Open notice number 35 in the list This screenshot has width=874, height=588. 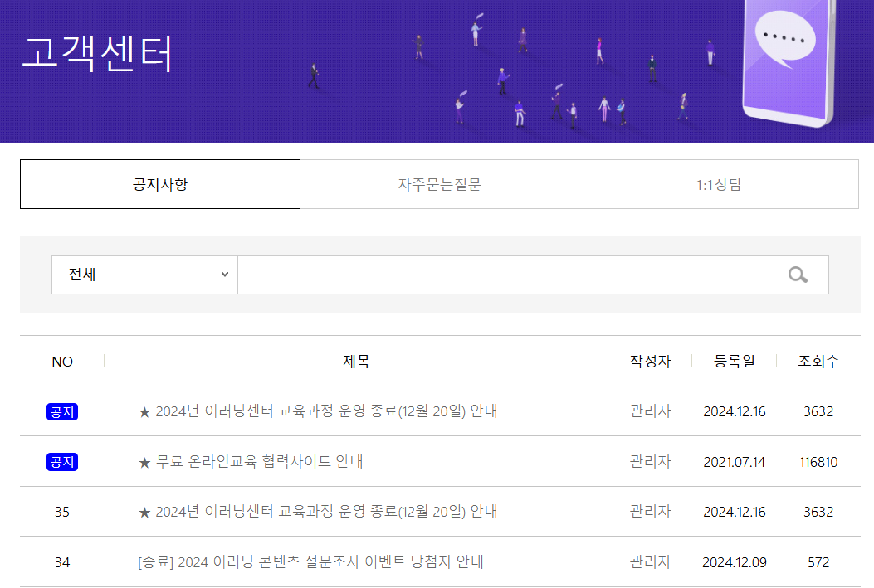click(x=318, y=512)
